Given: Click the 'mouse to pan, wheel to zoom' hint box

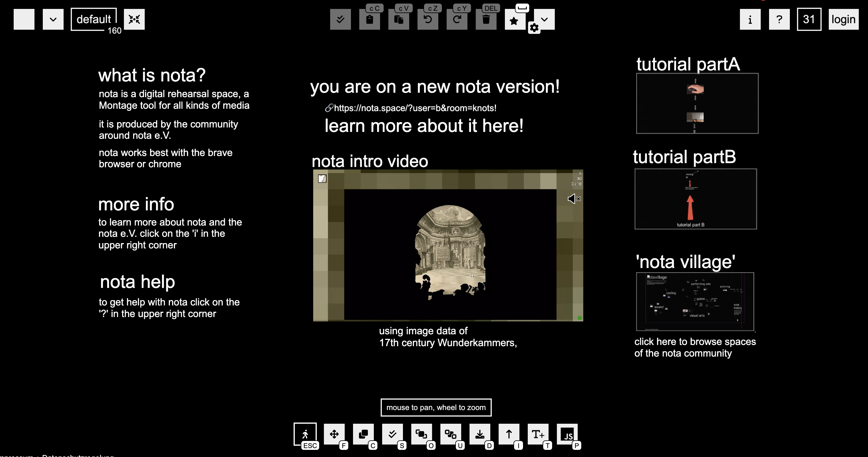Looking at the screenshot, I should click(436, 407).
